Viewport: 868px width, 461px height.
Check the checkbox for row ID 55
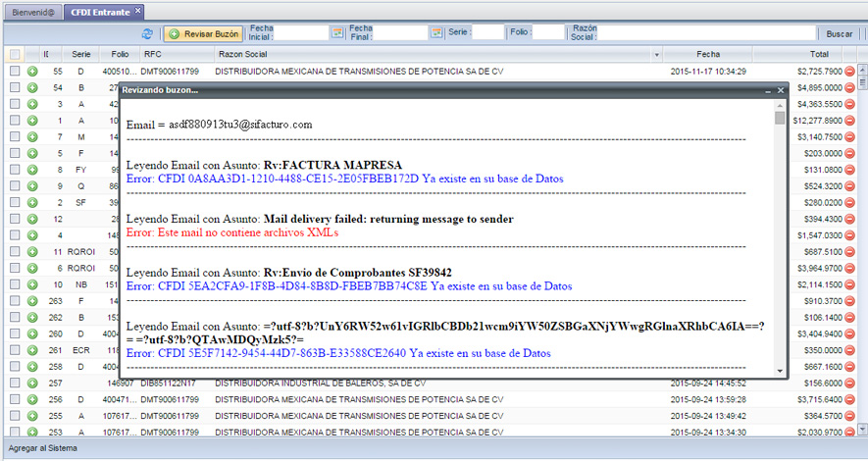15,72
